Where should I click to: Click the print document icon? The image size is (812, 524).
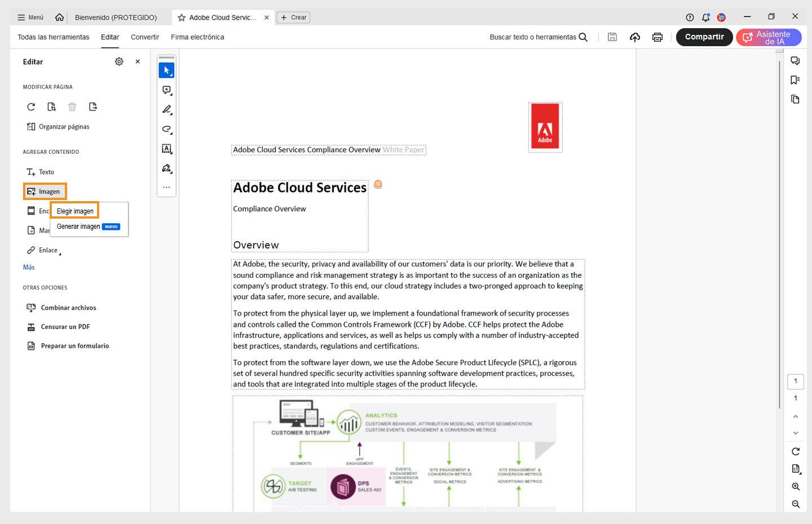(x=657, y=37)
